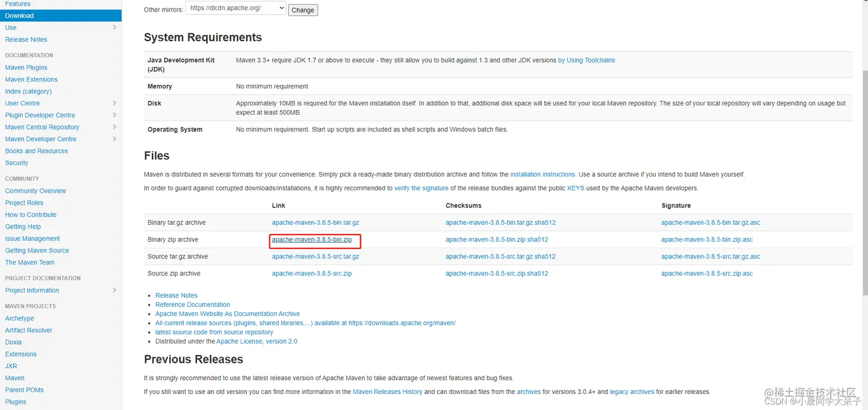This screenshot has width=868, height=410.
Task: Open apache-maven-3.8.5-bin.tar.gz.sha512 checksum
Action: click(501, 222)
